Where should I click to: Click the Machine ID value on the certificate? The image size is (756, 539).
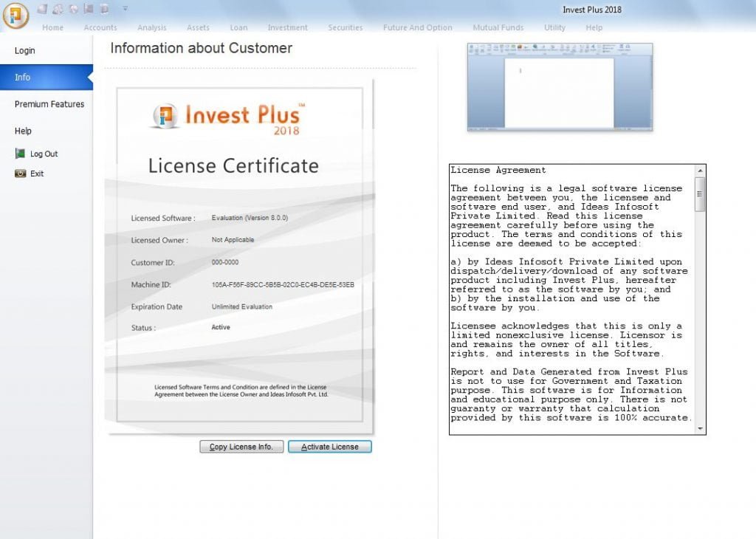click(x=283, y=285)
